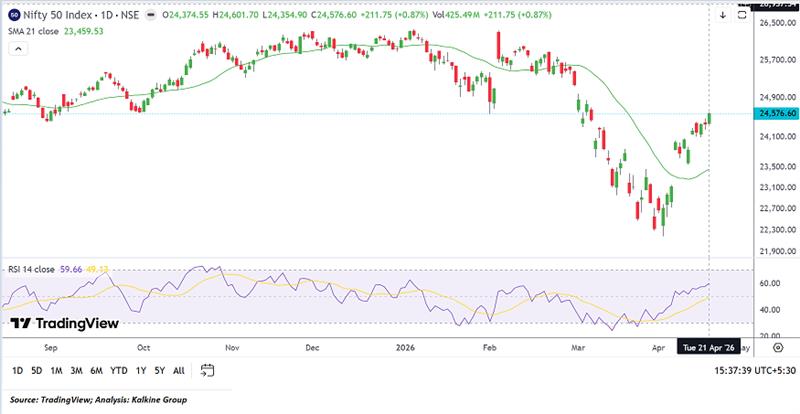The width and height of the screenshot is (800, 414).
Task: Select the RSI 14 close indicator label
Action: click(x=31, y=269)
